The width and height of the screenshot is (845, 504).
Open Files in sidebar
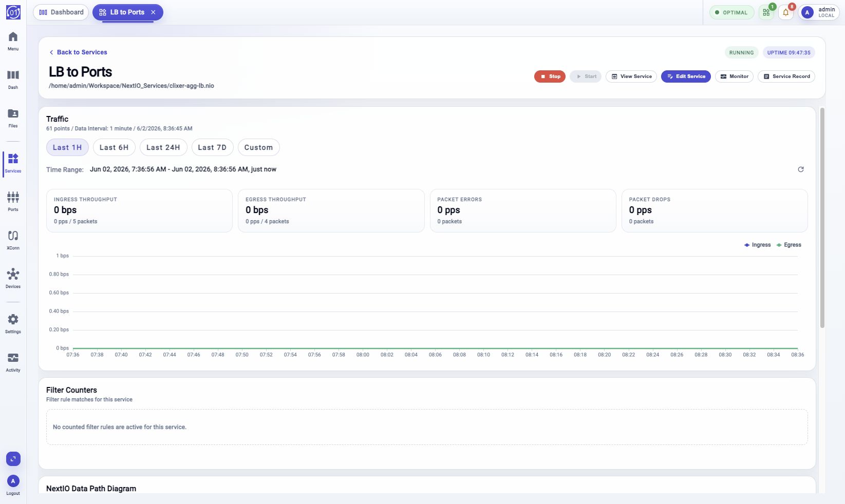13,118
